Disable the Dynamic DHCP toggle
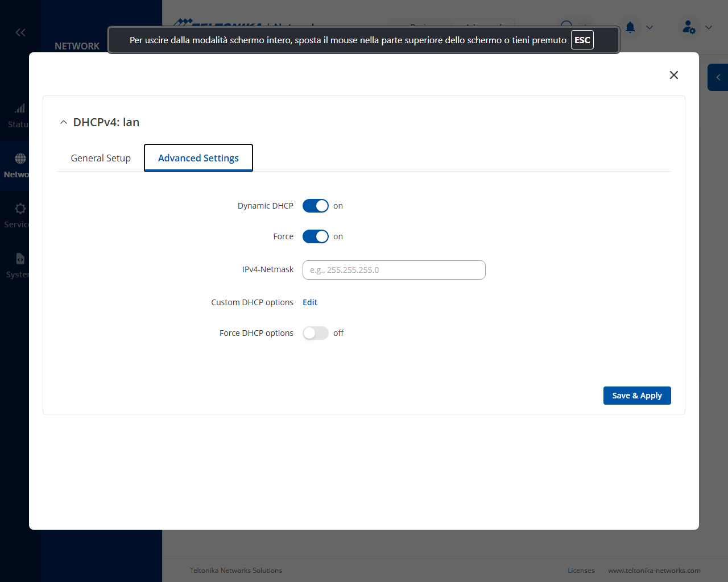Screen dimensions: 728x582 point(316,206)
